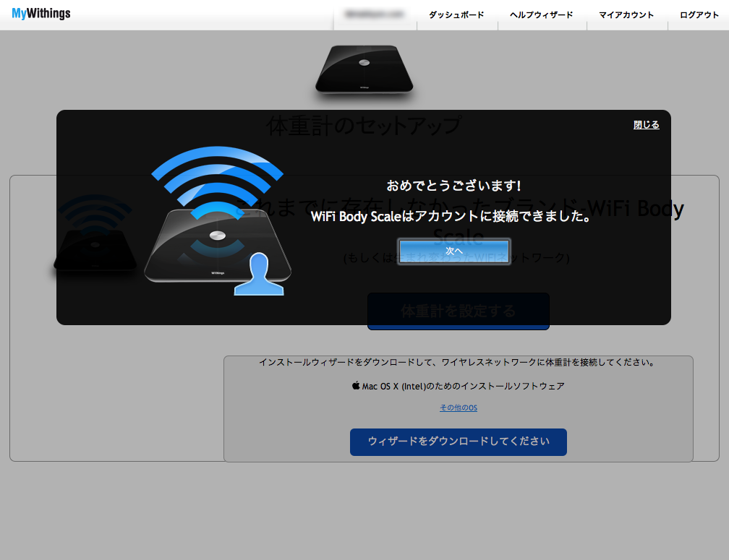Open the その他のOS link
Image resolution: width=729 pixels, height=560 pixels.
pos(459,408)
